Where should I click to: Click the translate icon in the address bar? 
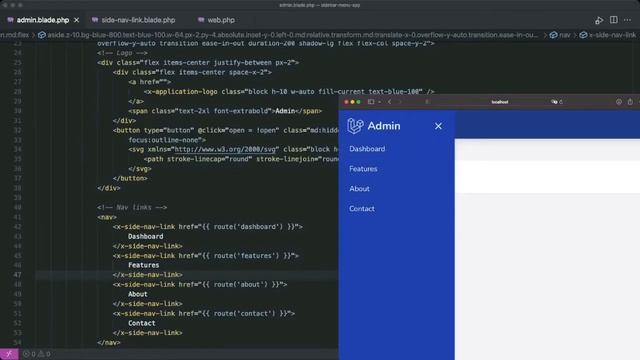[554, 102]
